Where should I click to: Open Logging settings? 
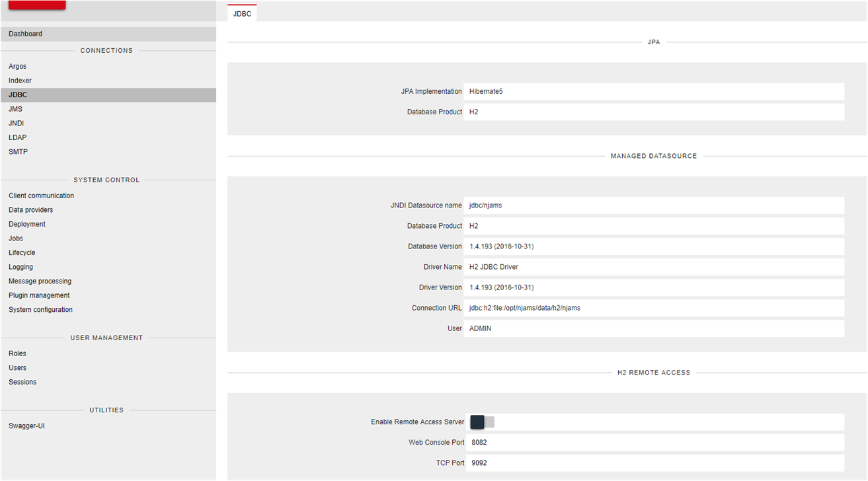(20, 267)
